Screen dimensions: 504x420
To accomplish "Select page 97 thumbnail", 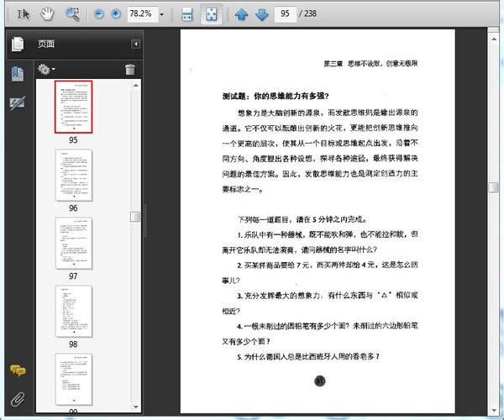I will pyautogui.click(x=73, y=243).
